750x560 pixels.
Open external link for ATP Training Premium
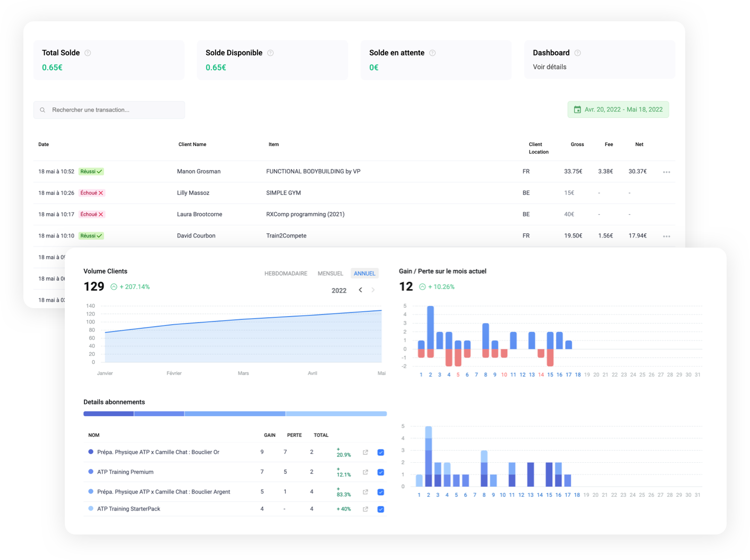365,472
